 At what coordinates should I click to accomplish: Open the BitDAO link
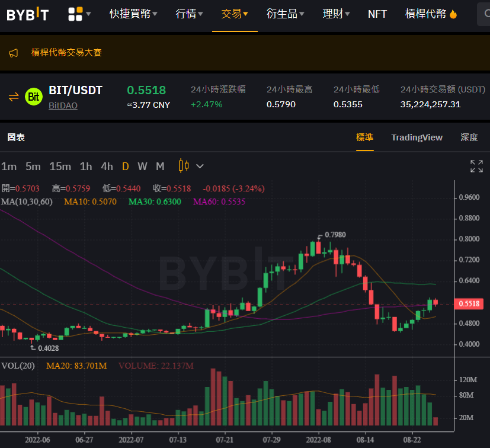pos(63,105)
